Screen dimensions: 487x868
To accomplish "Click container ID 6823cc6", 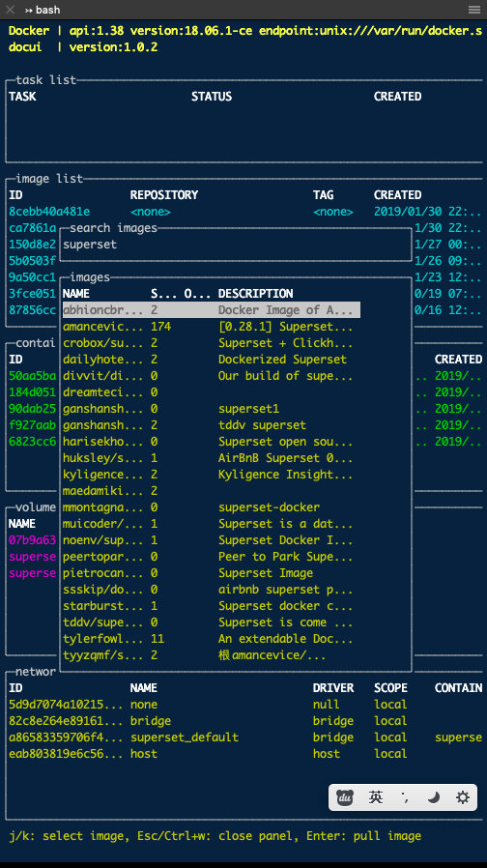I will (x=33, y=441).
